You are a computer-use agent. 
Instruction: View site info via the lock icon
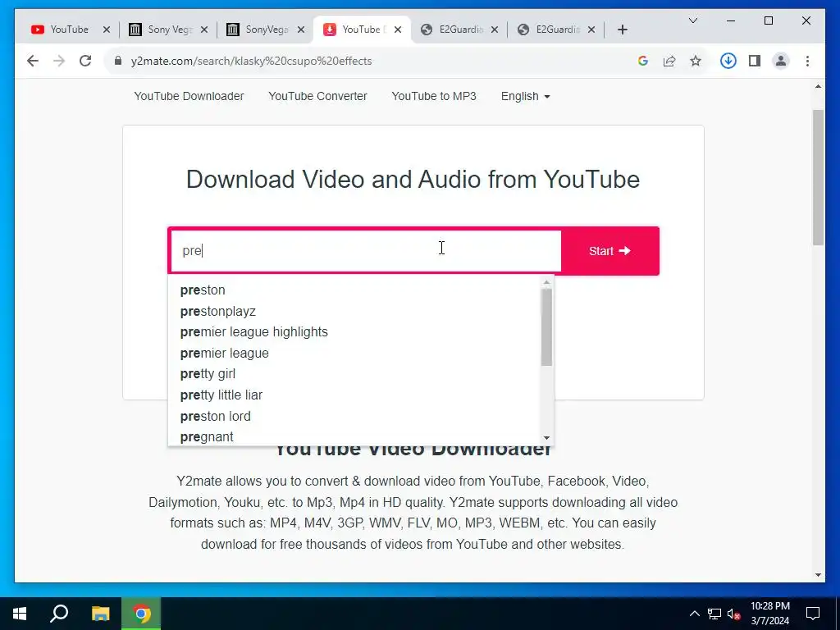tap(118, 61)
